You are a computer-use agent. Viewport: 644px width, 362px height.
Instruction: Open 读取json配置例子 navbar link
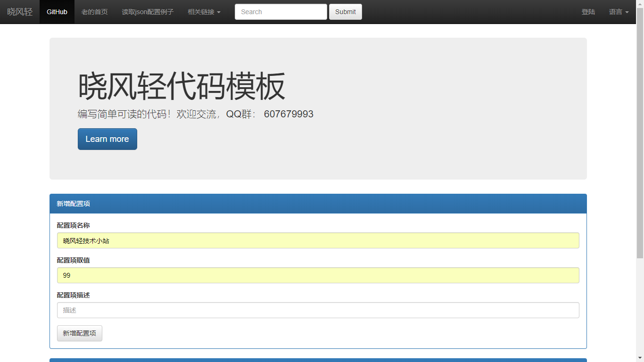(x=148, y=12)
